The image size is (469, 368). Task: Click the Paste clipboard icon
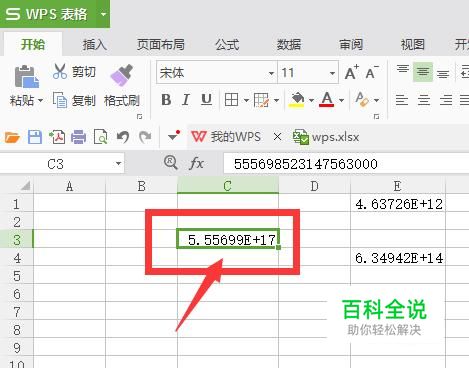26,76
